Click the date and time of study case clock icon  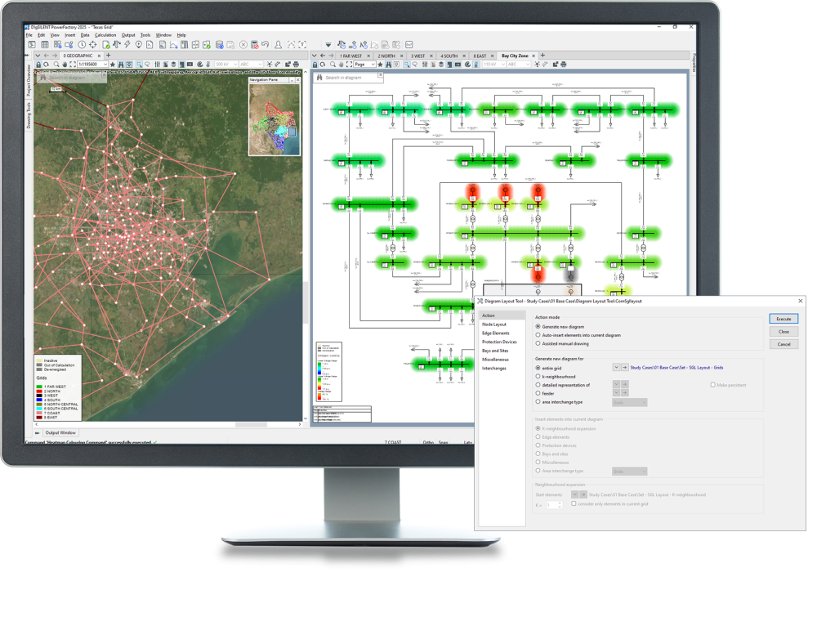click(82, 45)
